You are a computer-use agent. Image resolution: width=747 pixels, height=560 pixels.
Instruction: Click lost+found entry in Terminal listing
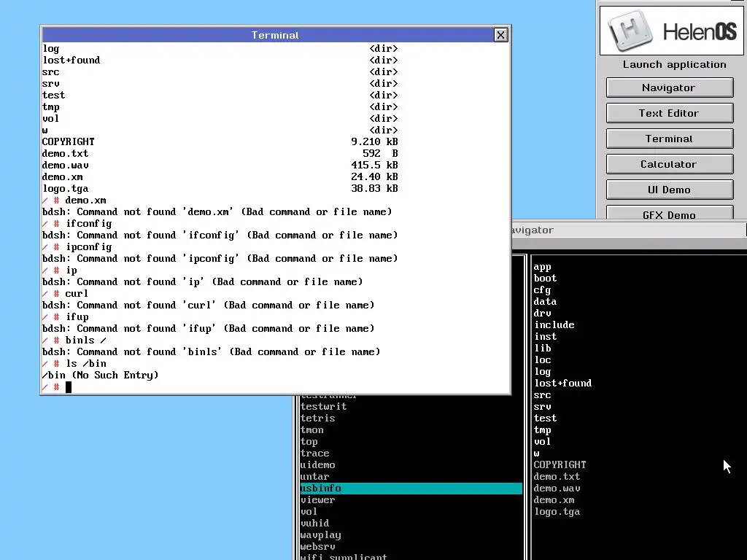[71, 60]
